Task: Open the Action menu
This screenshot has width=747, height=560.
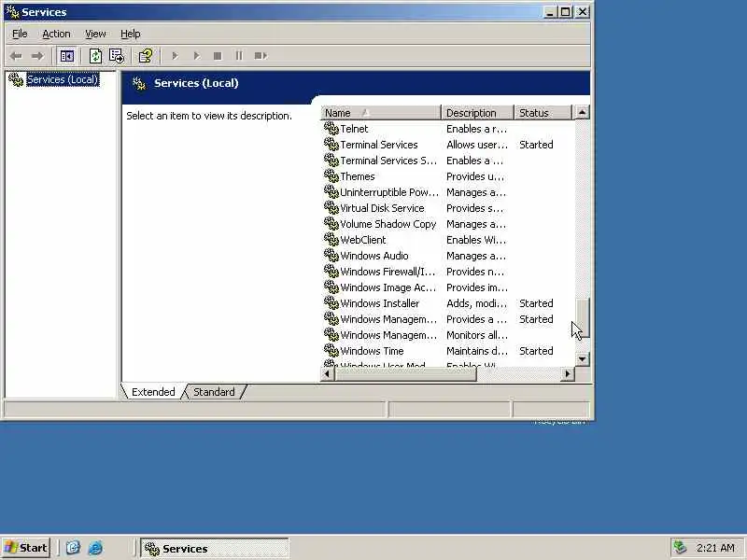Action: [56, 34]
